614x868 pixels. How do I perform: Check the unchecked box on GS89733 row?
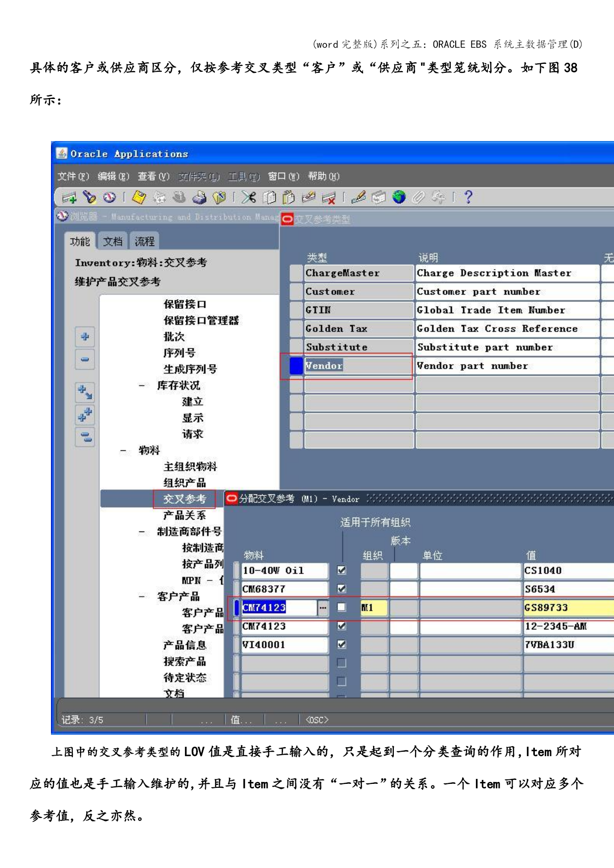[x=341, y=607]
